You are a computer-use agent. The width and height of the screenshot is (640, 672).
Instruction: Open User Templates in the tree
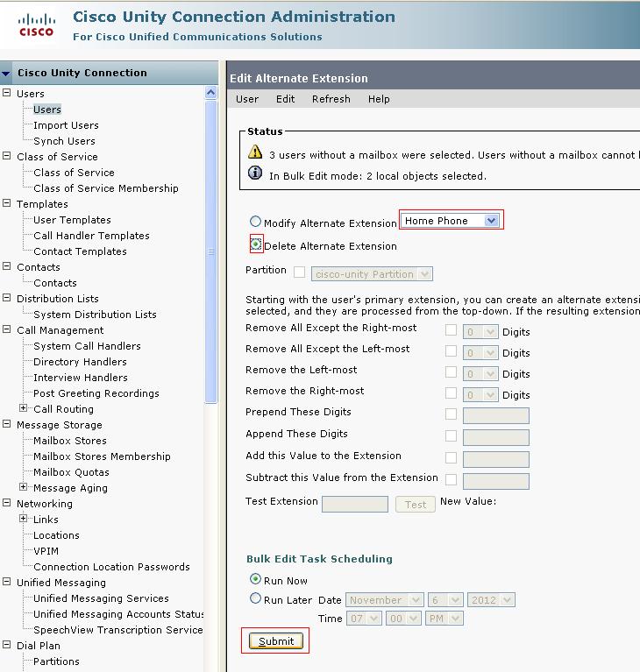click(72, 220)
